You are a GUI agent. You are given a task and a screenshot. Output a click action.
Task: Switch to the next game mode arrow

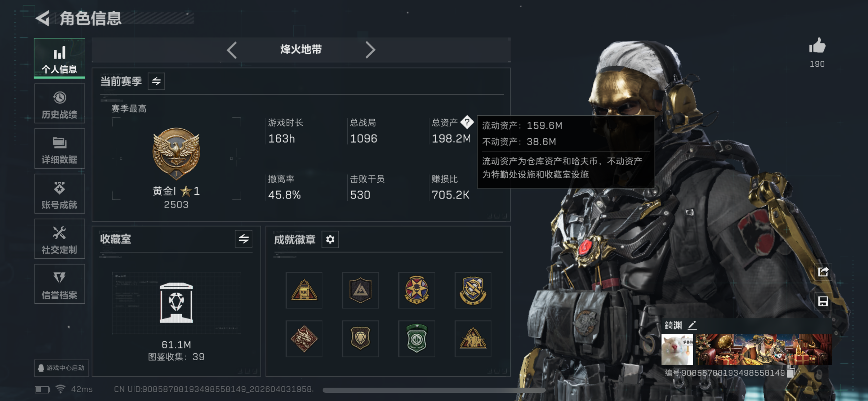pyautogui.click(x=370, y=50)
